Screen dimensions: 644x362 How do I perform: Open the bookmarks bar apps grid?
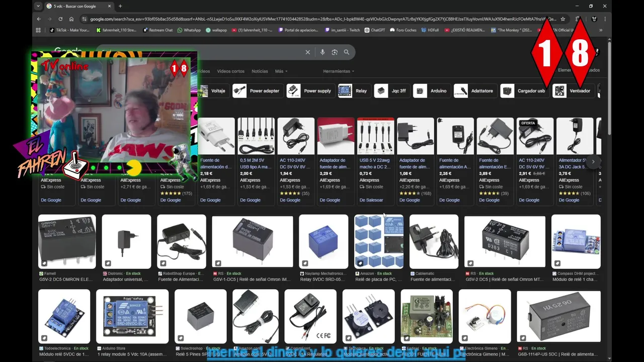click(38, 30)
